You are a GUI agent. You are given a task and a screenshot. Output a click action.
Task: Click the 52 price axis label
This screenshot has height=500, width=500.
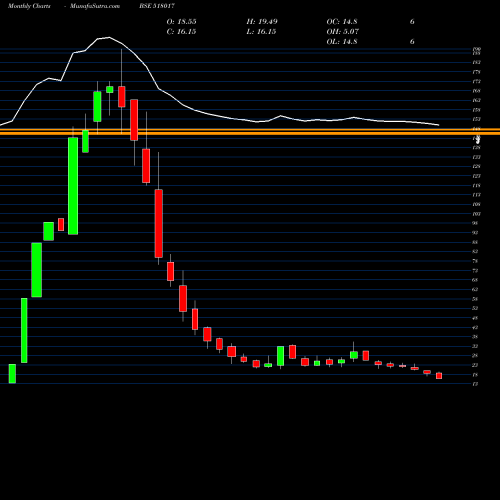(475, 308)
